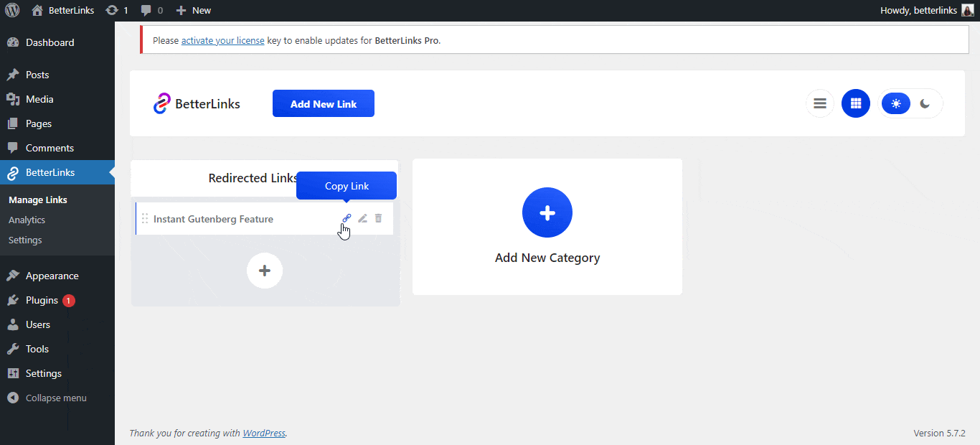Click the Pages icon in sidebar
Viewport: 980px width, 445px height.
(13, 123)
